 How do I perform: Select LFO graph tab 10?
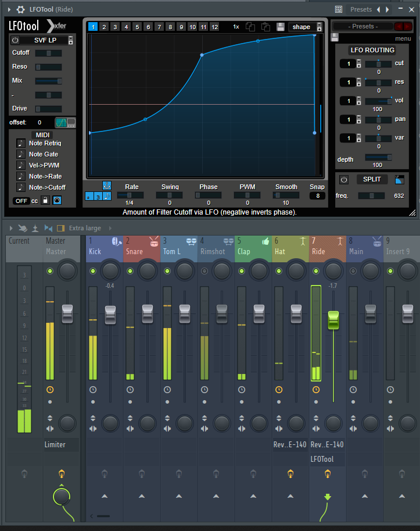pyautogui.click(x=192, y=27)
